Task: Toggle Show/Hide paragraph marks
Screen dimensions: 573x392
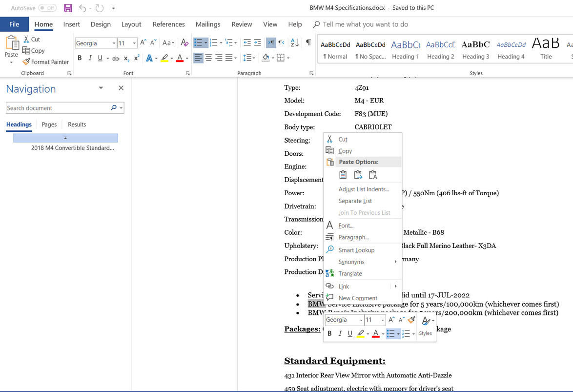Action: tap(308, 42)
